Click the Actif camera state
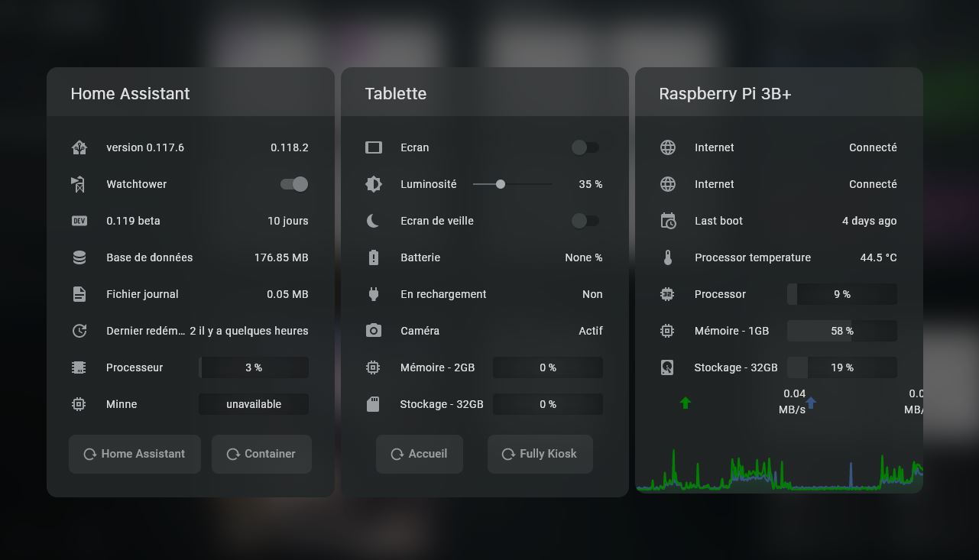This screenshot has height=560, width=979. [591, 331]
